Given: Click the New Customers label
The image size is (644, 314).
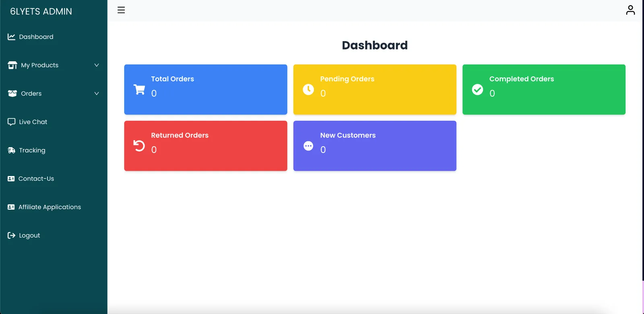Looking at the screenshot, I should (348, 135).
